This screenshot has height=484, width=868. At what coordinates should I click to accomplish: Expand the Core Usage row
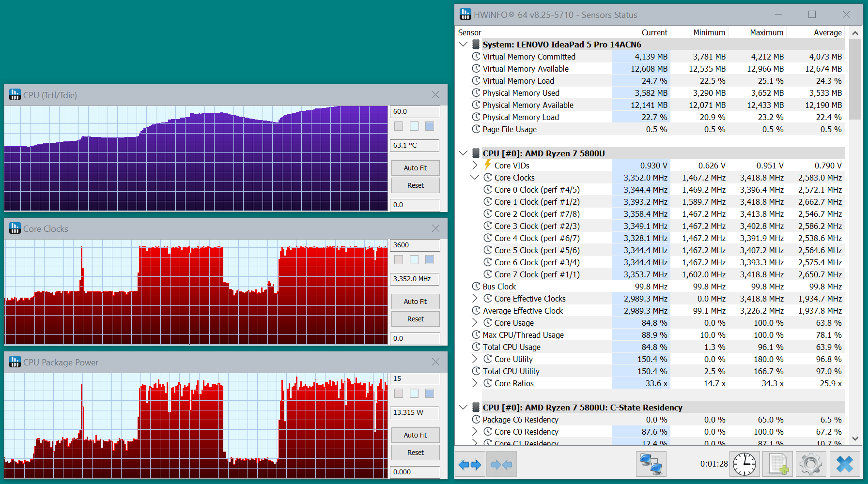(475, 322)
